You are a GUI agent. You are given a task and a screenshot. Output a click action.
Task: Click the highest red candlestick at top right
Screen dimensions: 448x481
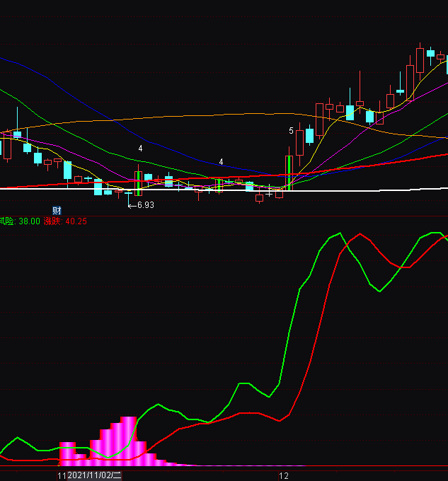(420, 59)
